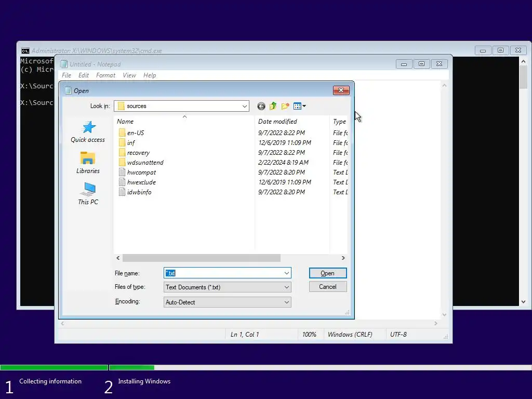532x399 pixels.
Task: Expand the File name dropdown arrow
Action: coord(287,273)
